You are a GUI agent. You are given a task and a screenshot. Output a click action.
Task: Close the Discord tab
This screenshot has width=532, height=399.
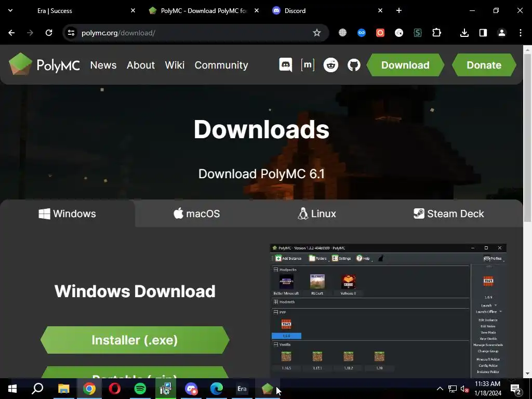tap(380, 10)
